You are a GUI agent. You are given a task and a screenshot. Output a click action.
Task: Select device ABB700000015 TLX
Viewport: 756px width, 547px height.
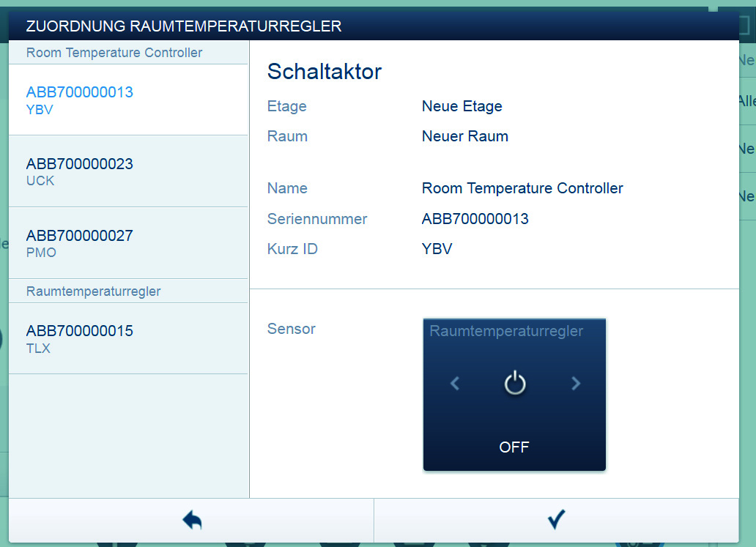click(128, 339)
